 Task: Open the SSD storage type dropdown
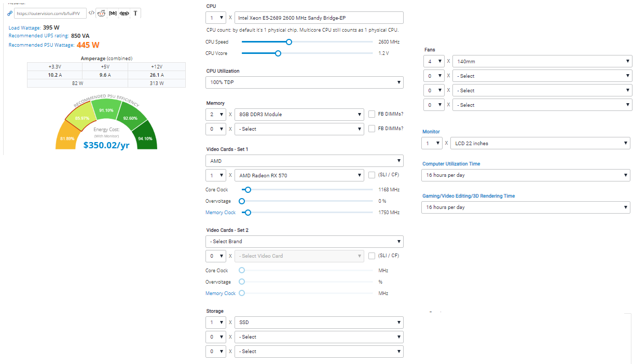click(319, 322)
